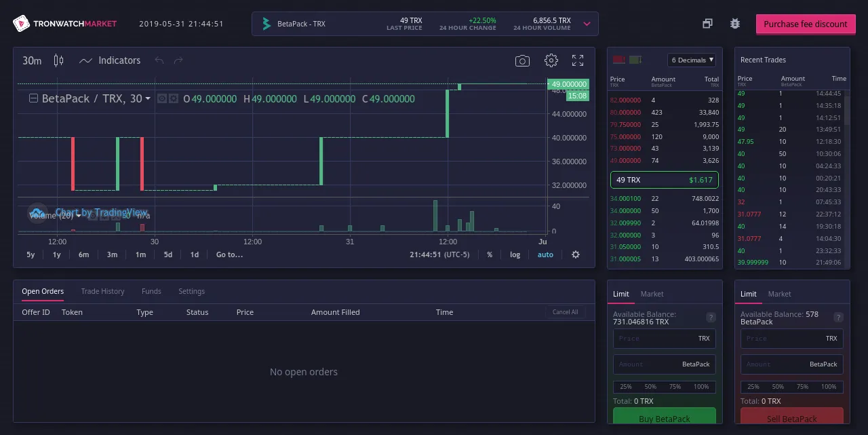Image resolution: width=868 pixels, height=435 pixels.
Task: Set chart range to 1m
Action: 140,254
